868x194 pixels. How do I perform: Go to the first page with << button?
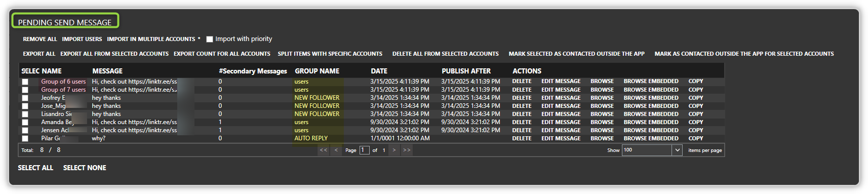324,150
